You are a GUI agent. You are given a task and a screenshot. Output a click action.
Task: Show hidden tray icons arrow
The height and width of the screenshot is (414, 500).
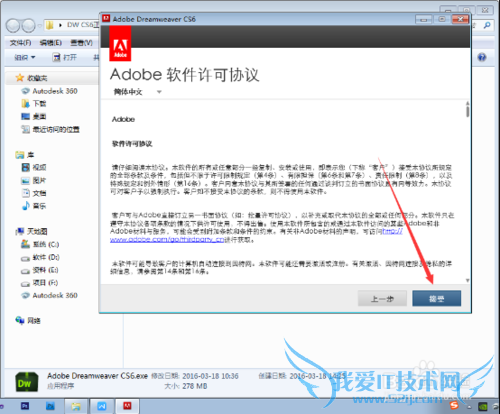pos(469,407)
